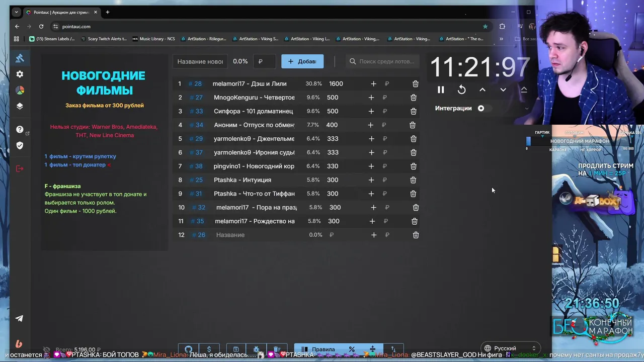Open the auction gavel page in sidebar
This screenshot has height=362, width=644.
20,58
